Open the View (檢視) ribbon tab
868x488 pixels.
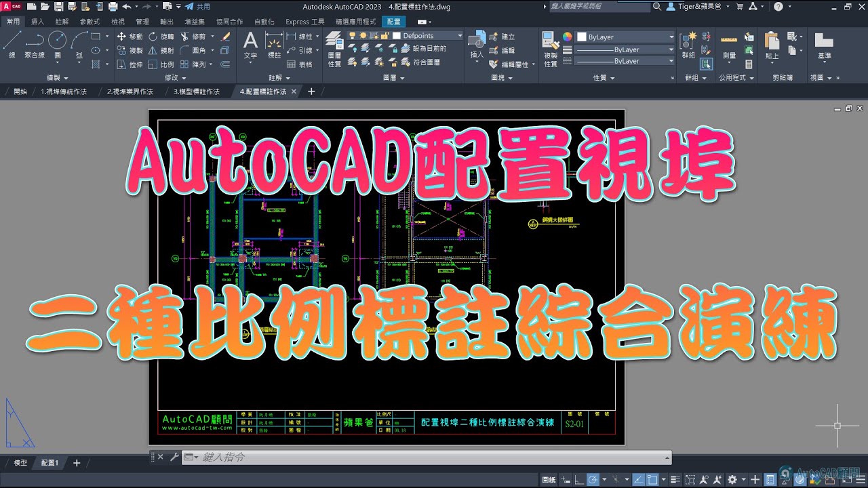118,22
